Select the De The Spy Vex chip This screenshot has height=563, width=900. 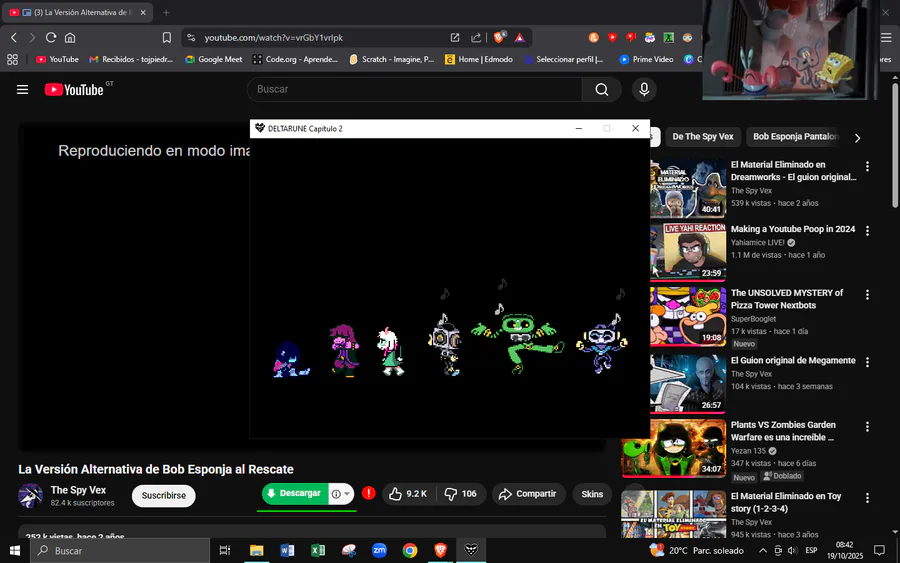click(x=703, y=137)
